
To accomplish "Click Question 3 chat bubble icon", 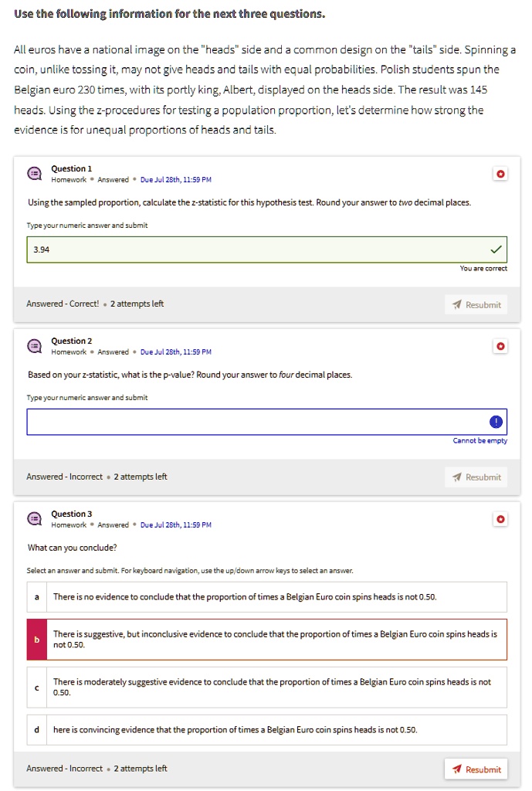I will [35, 519].
